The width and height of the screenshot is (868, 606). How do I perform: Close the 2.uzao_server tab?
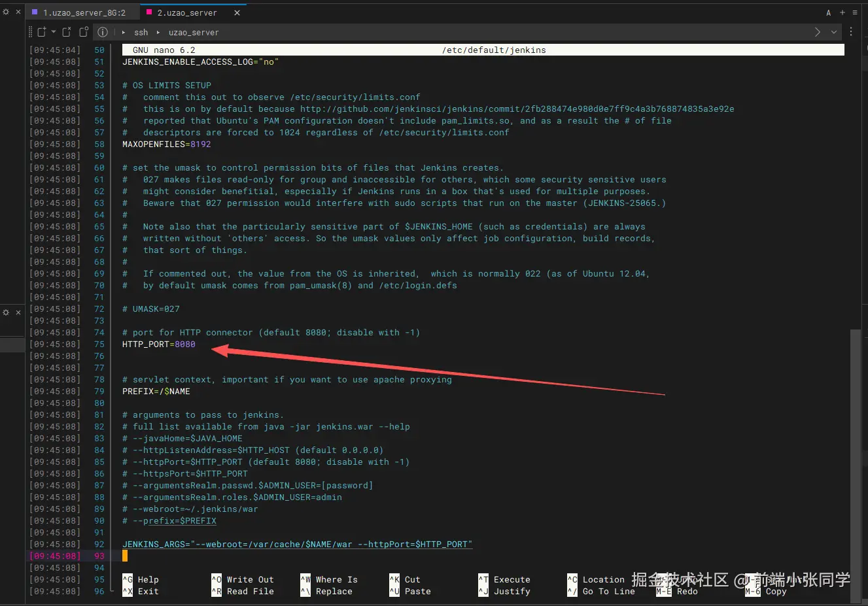pos(237,12)
